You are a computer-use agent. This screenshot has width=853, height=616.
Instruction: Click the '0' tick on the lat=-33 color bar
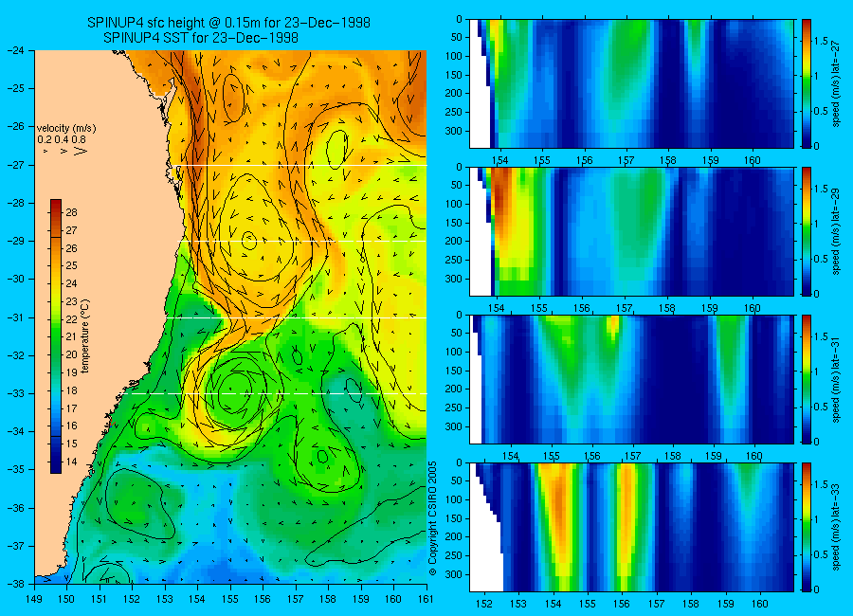click(x=817, y=589)
